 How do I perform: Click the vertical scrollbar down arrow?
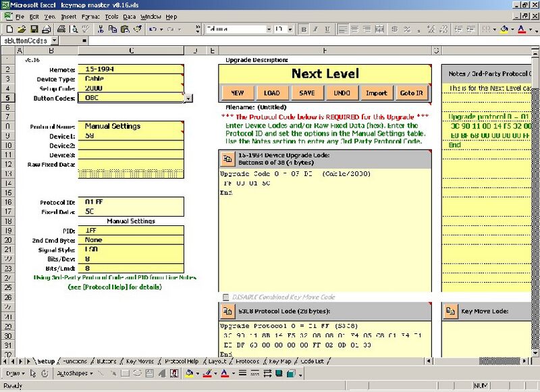click(x=535, y=353)
